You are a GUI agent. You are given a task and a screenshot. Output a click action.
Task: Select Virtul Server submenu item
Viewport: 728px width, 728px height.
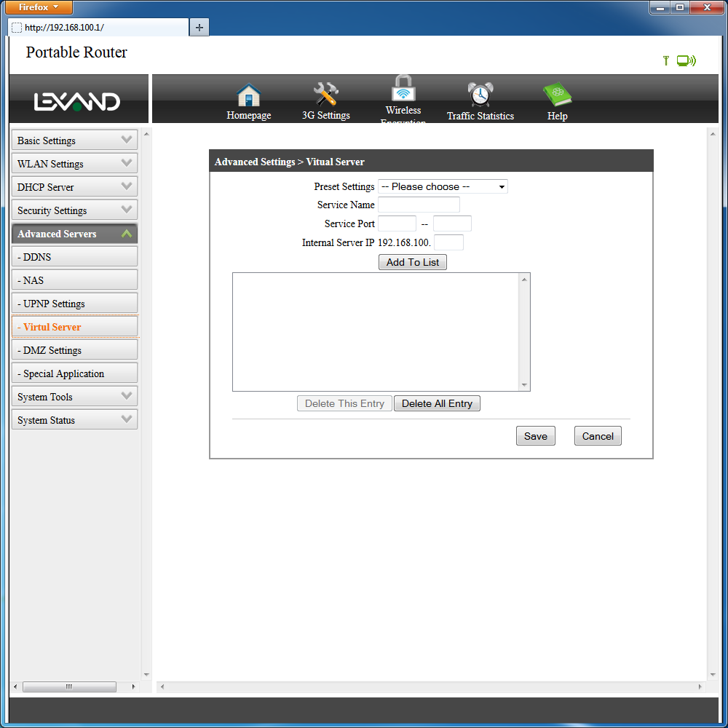[x=74, y=326]
